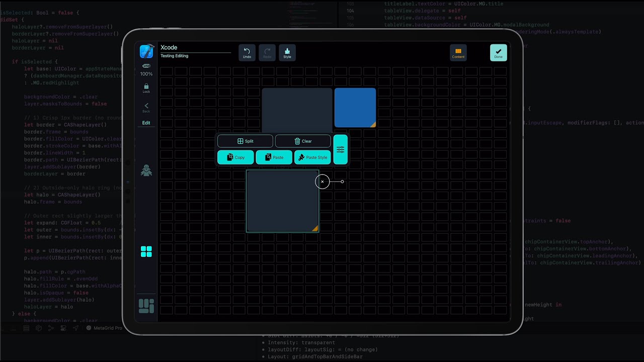Screen dimensions: 644x362
Task: Click the Xcode app icon
Action: (146, 52)
